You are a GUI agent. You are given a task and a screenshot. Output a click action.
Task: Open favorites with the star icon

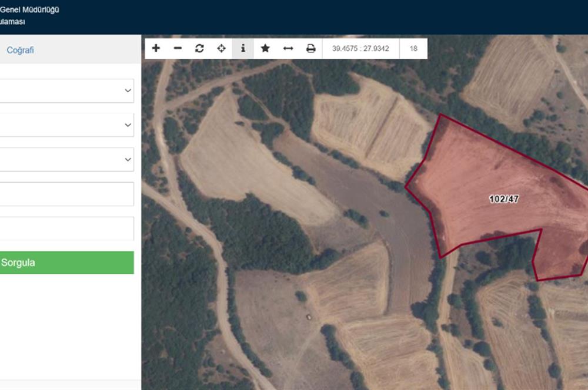pyautogui.click(x=265, y=48)
